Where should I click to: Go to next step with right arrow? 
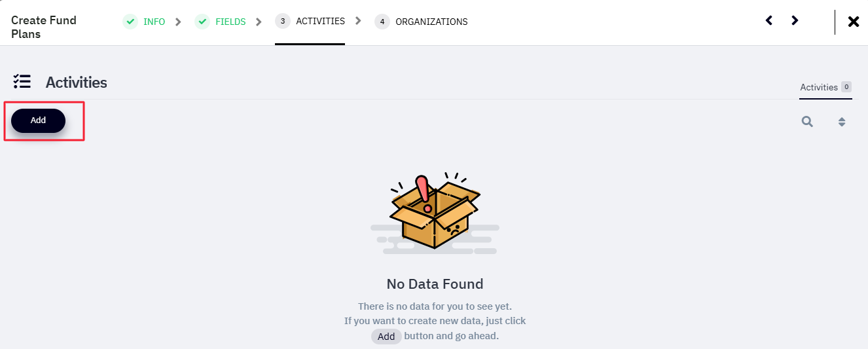coord(795,20)
